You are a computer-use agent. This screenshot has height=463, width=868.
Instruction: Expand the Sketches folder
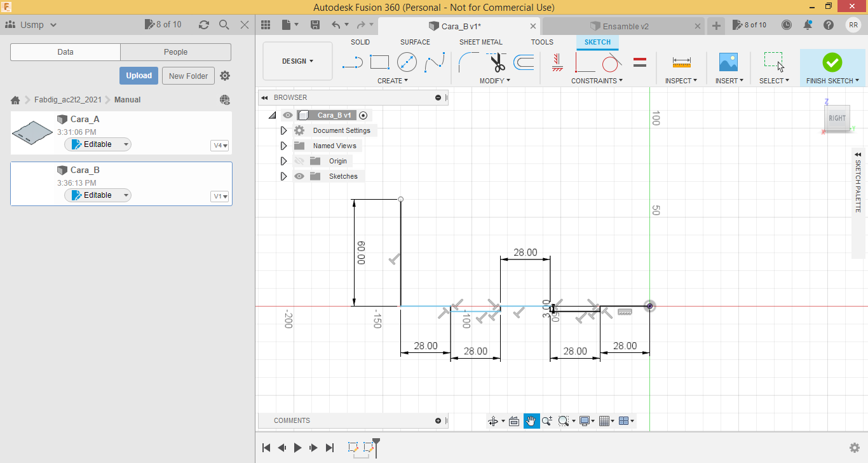[284, 176]
